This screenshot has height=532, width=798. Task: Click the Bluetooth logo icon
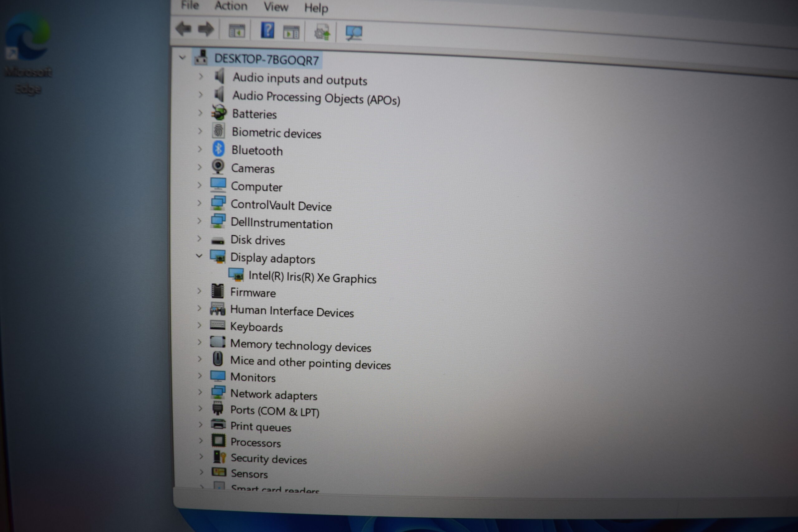tap(218, 149)
